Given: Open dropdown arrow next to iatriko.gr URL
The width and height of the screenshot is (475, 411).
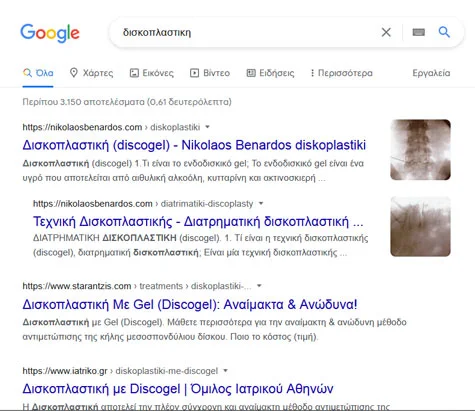Looking at the screenshot, I should pyautogui.click(x=225, y=371).
